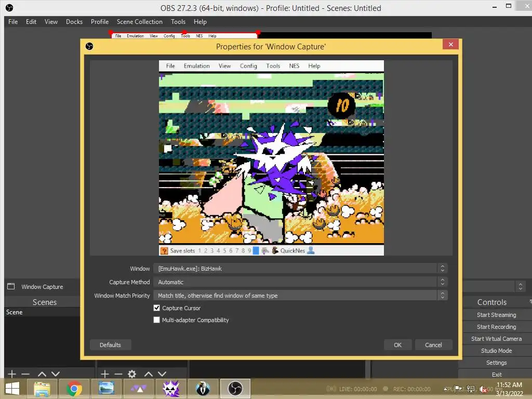Select the 'Scene' item in Scenes list

[43, 312]
